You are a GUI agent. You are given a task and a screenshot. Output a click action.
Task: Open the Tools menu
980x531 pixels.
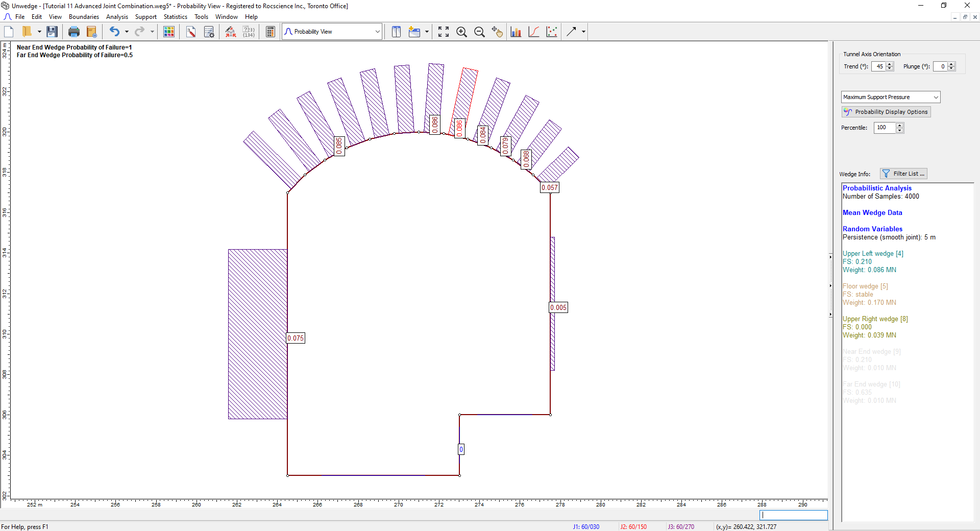pyautogui.click(x=201, y=17)
